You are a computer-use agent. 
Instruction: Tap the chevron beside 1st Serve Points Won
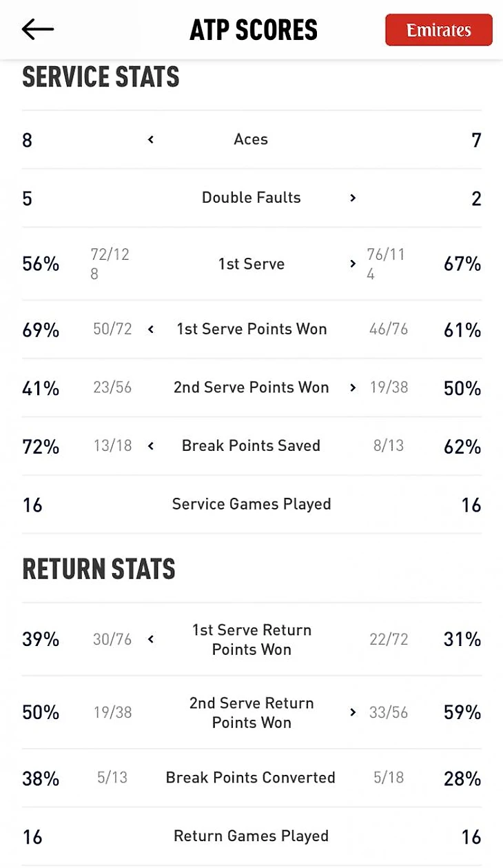151,330
